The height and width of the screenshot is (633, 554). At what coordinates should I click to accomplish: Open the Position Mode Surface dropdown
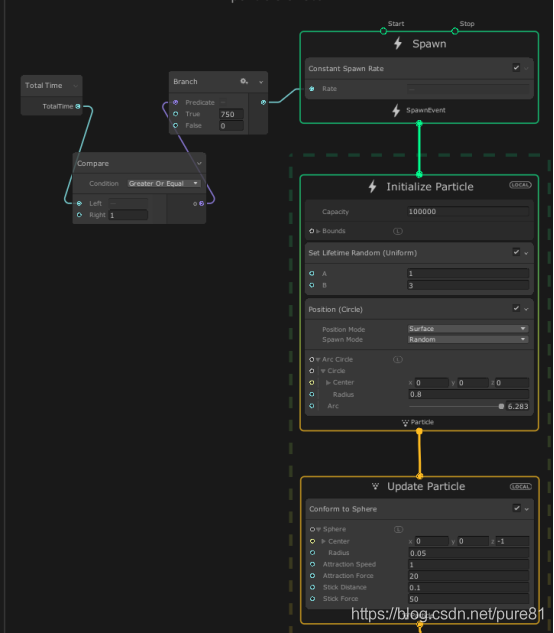[468, 329]
